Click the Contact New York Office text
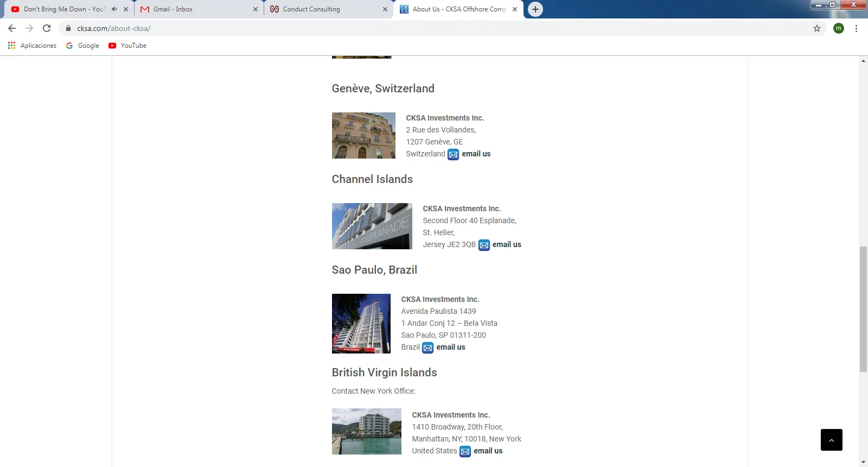The width and height of the screenshot is (868, 467). coord(374,391)
